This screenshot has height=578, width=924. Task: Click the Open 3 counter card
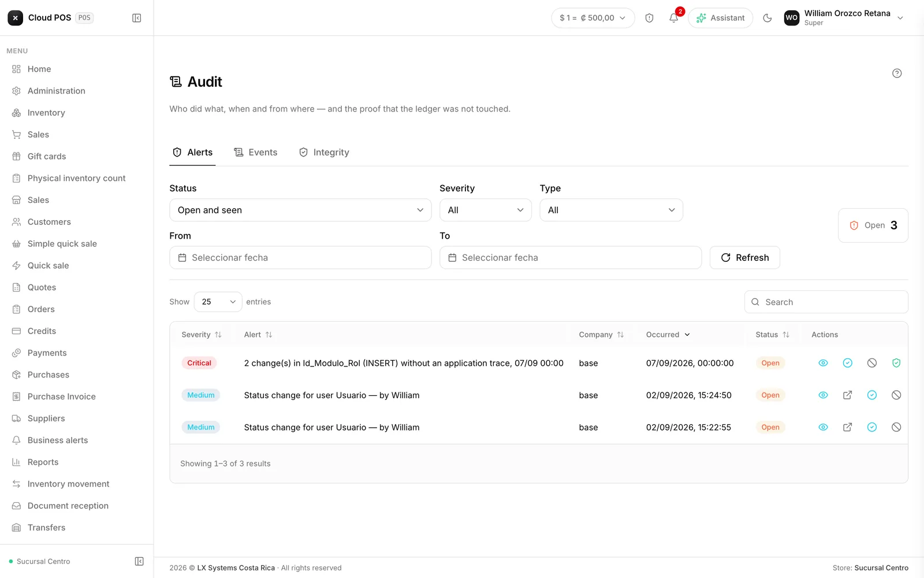(x=873, y=225)
